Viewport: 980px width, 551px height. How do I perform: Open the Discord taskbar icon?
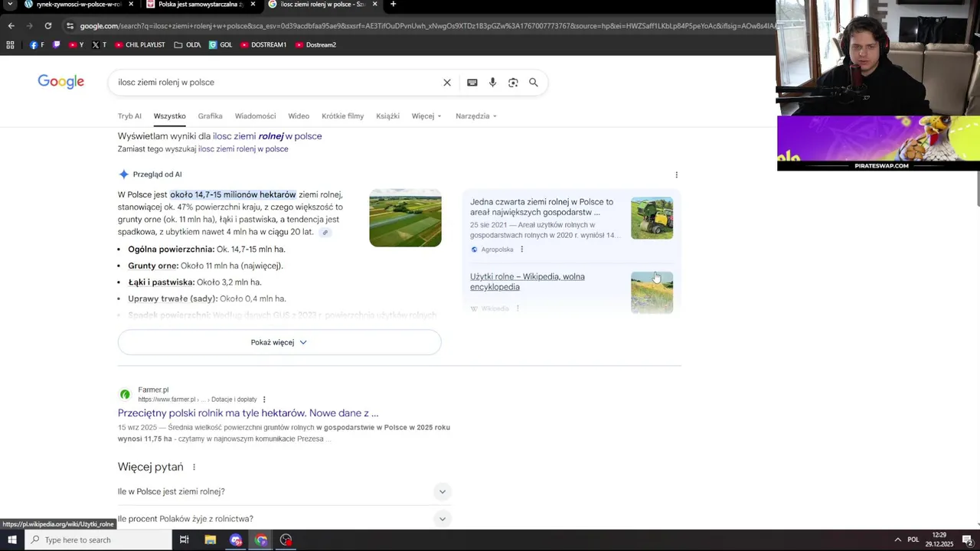235,540
